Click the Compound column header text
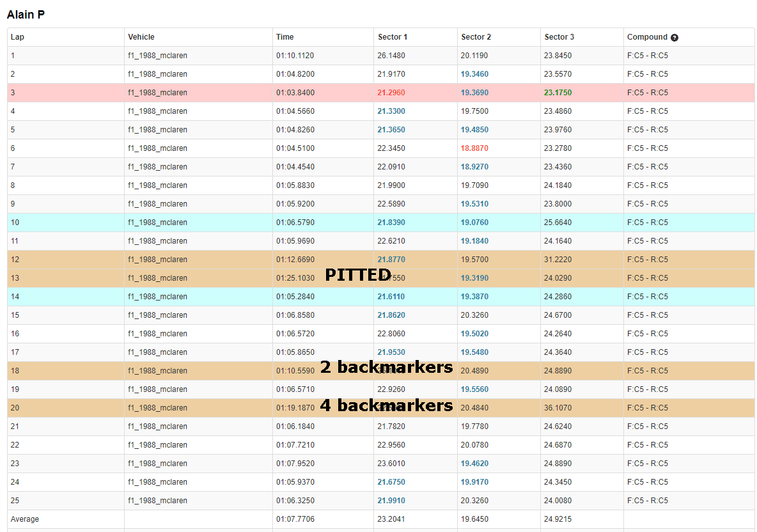 [x=647, y=37]
